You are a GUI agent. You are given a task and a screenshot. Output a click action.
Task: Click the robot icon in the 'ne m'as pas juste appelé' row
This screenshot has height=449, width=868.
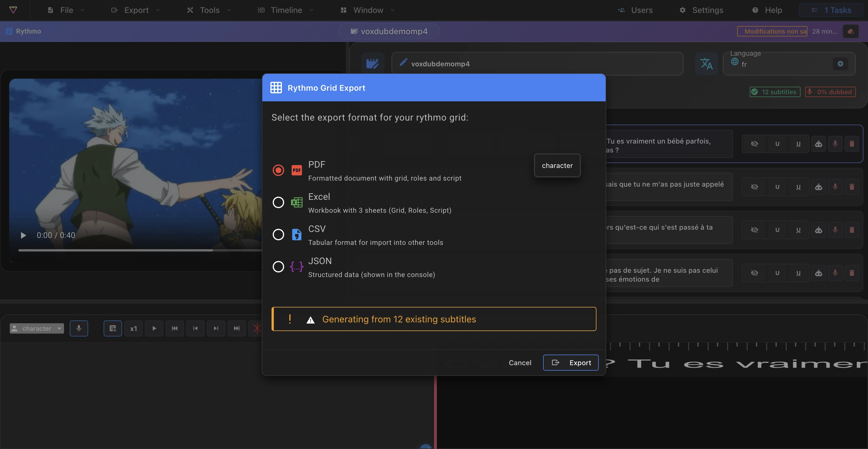click(818, 187)
